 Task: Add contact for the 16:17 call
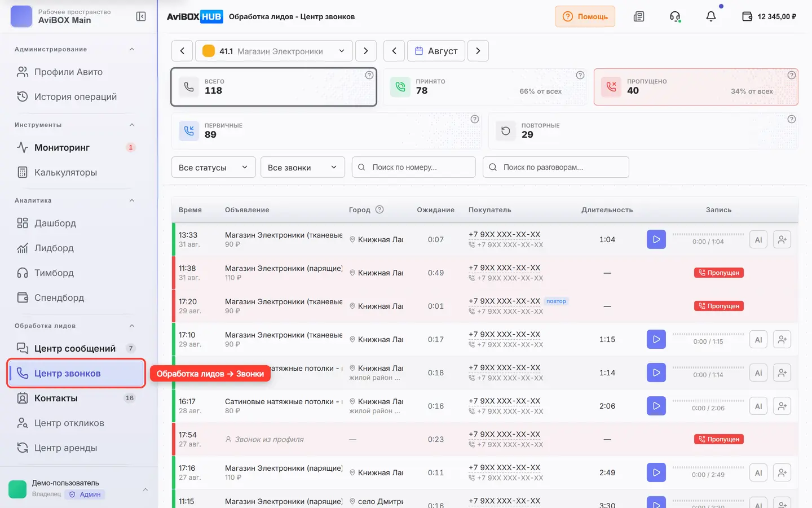(782, 406)
